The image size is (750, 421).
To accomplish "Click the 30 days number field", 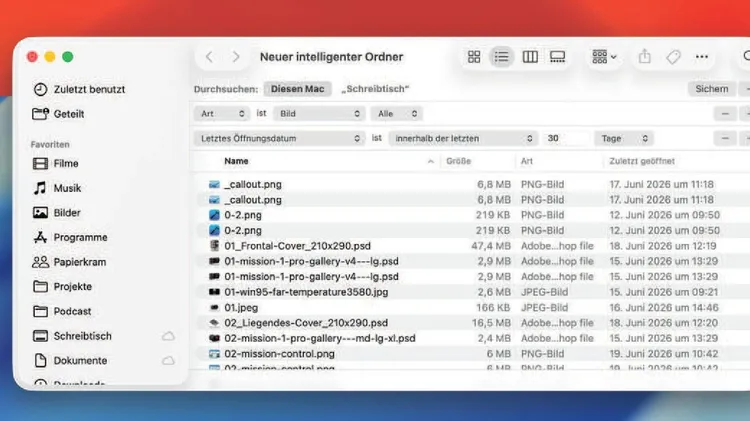I will [565, 139].
